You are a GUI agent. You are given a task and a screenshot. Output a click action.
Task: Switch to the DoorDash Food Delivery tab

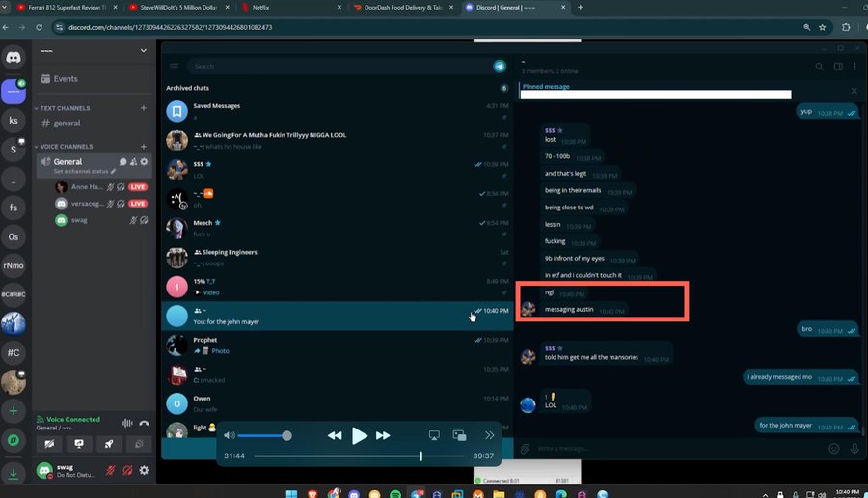(402, 7)
